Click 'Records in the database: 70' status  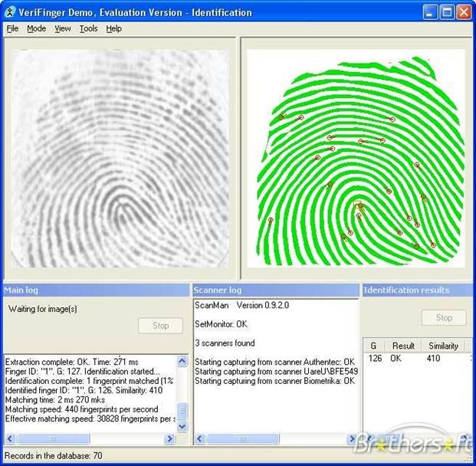click(x=54, y=455)
